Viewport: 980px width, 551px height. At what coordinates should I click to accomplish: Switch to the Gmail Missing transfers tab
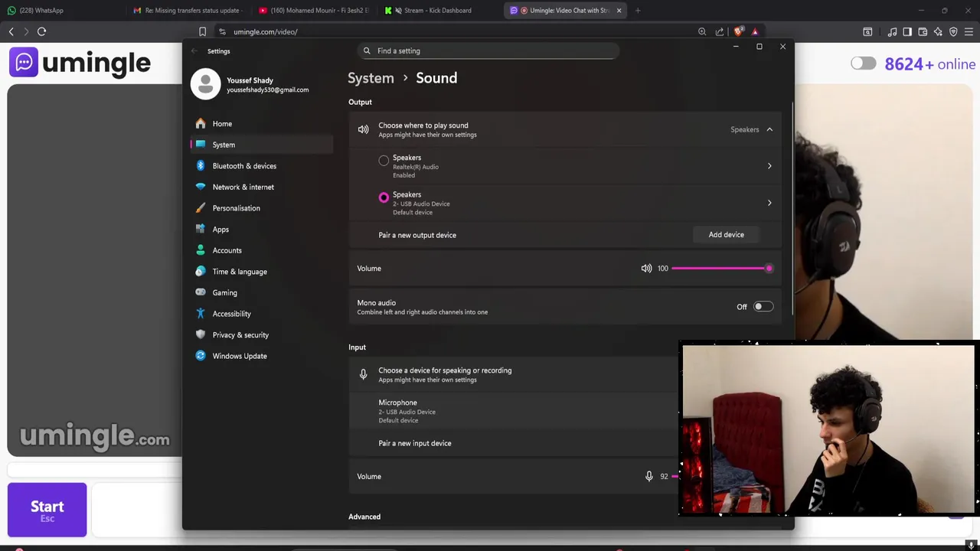[x=188, y=10]
